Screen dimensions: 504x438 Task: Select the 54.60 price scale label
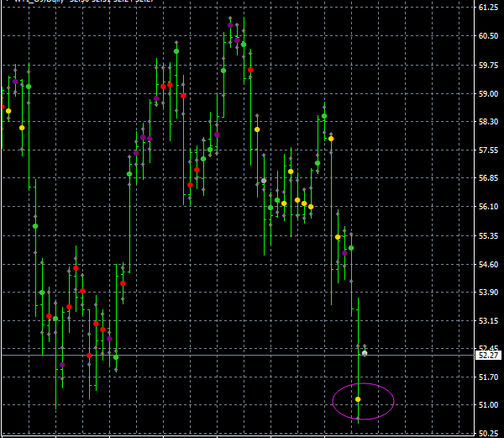click(x=488, y=264)
